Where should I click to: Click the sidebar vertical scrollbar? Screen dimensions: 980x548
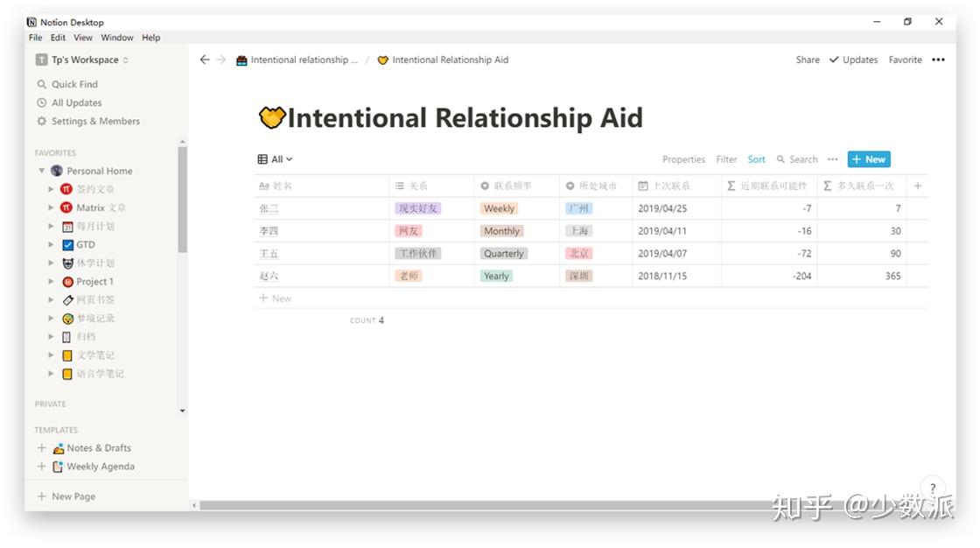coord(182,200)
